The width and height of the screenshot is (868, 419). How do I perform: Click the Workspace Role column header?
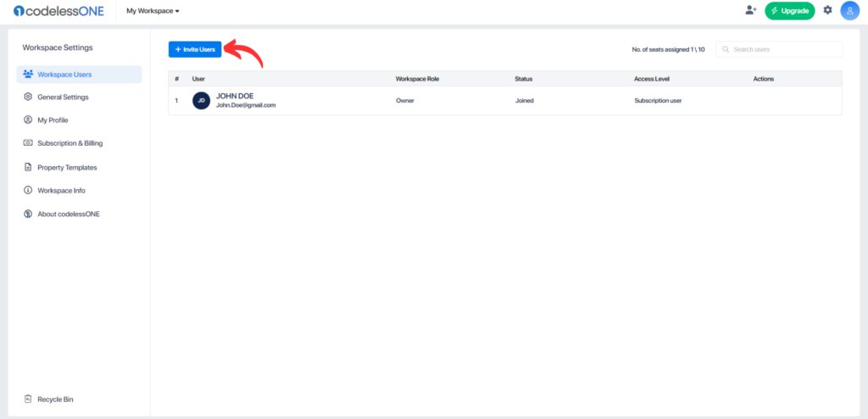(x=417, y=79)
